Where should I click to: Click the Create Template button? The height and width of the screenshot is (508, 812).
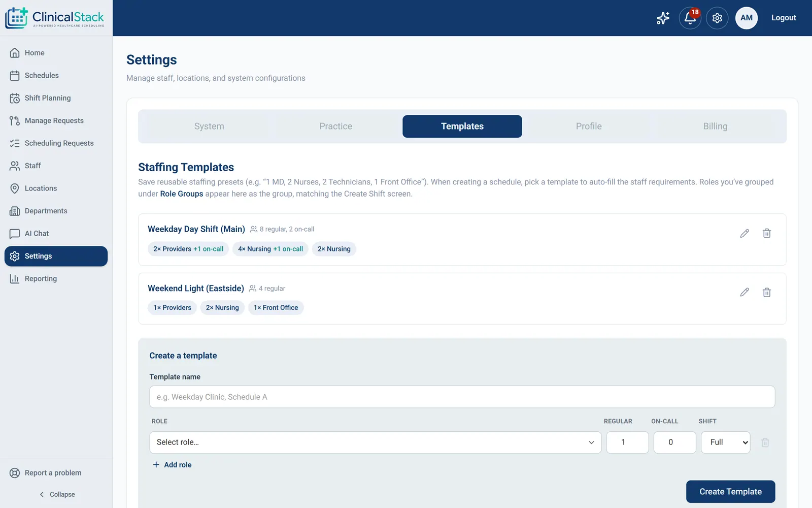pyautogui.click(x=731, y=492)
